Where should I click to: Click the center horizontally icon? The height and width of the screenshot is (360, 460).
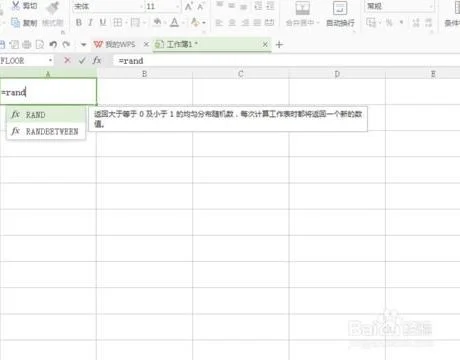pos(232,23)
